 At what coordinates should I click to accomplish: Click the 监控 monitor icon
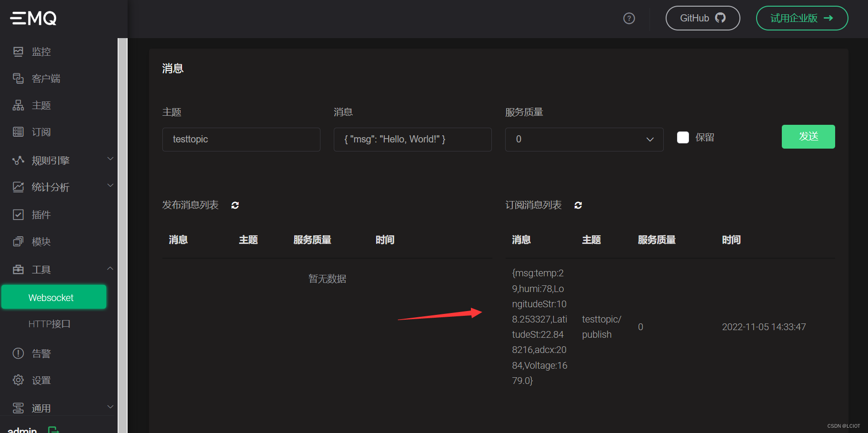[18, 51]
